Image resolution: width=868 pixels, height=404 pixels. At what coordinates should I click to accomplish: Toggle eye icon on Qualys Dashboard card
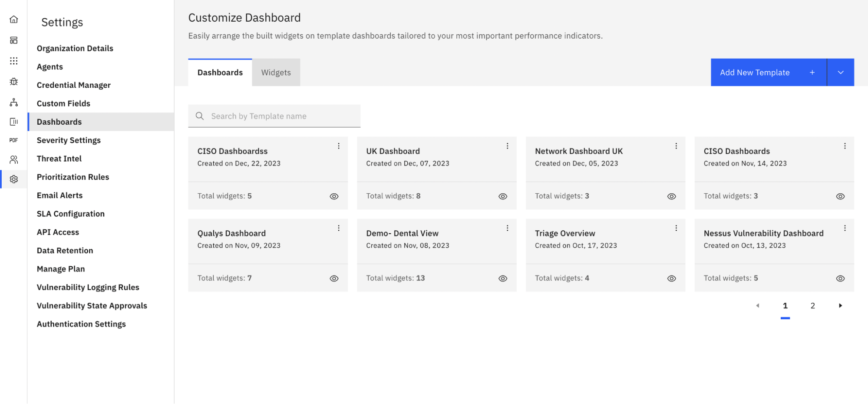tap(333, 278)
